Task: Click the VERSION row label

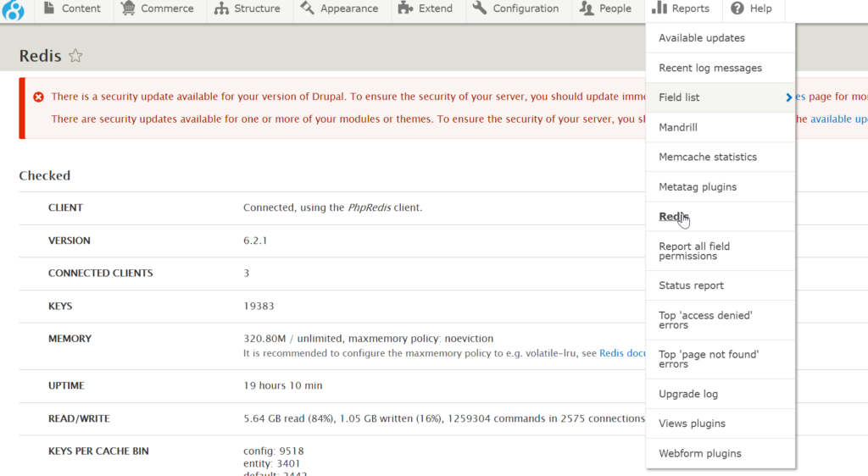Action: click(x=70, y=241)
